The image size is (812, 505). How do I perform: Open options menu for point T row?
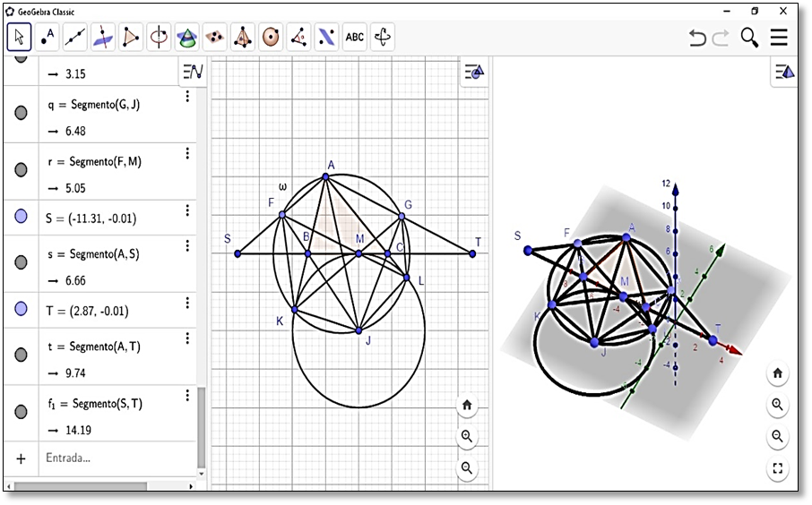pyautogui.click(x=187, y=303)
